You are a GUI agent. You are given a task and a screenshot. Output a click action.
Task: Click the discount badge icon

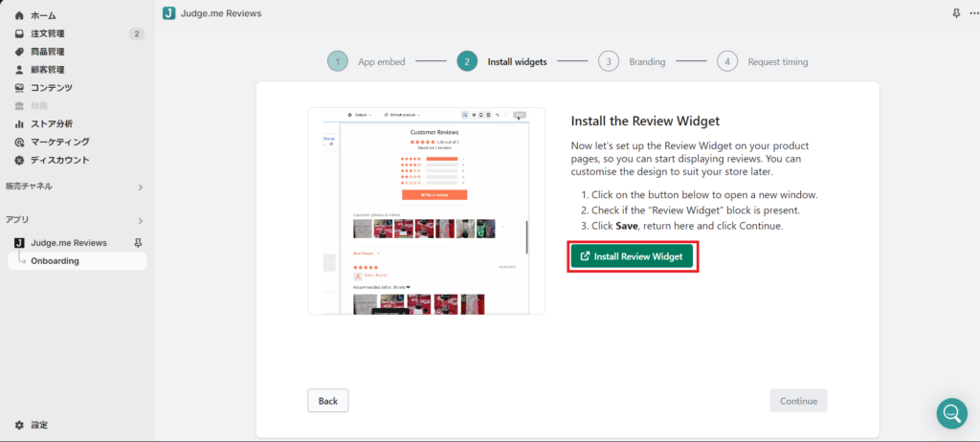(x=19, y=160)
